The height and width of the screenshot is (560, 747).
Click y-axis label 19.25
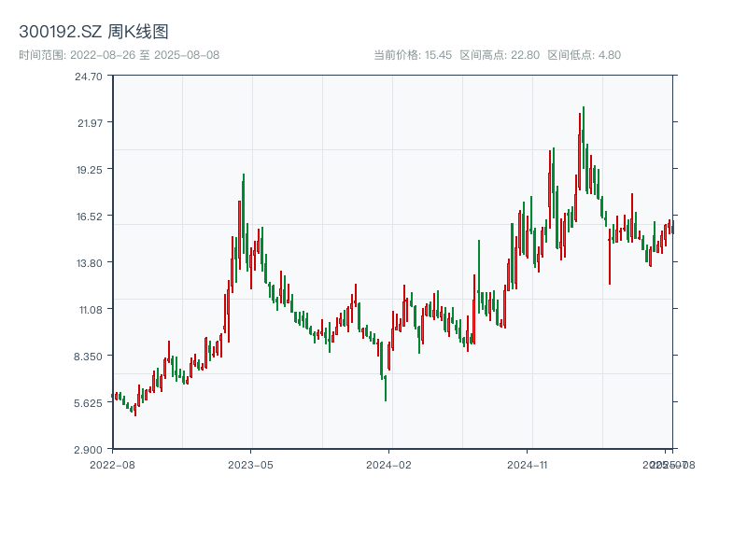[x=90, y=170]
